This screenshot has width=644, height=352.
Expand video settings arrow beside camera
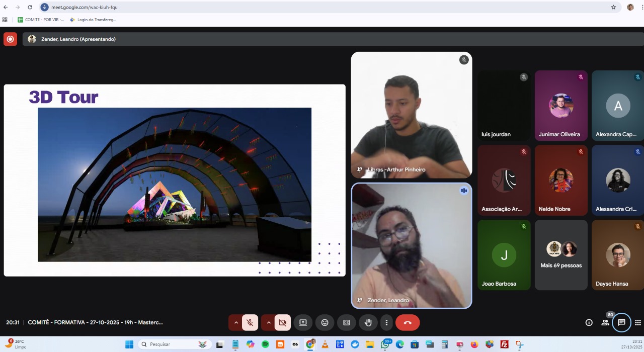268,323
